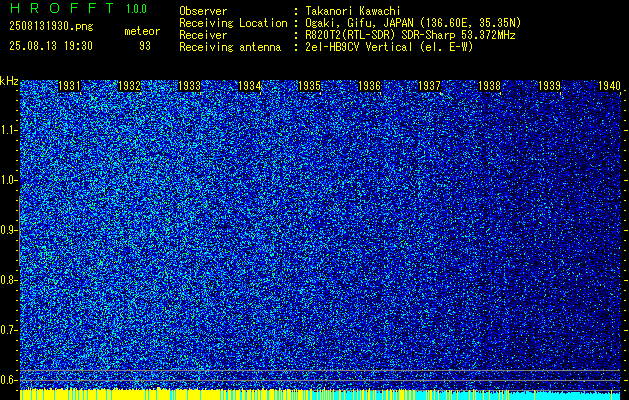Click the Receiving Location label
This screenshot has height=400, width=629.
(233, 23)
